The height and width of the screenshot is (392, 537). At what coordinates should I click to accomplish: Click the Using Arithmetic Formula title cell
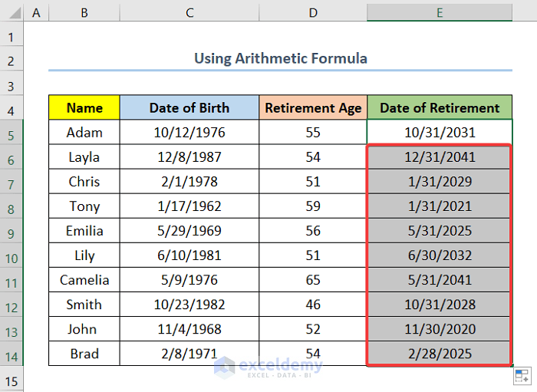(x=280, y=58)
